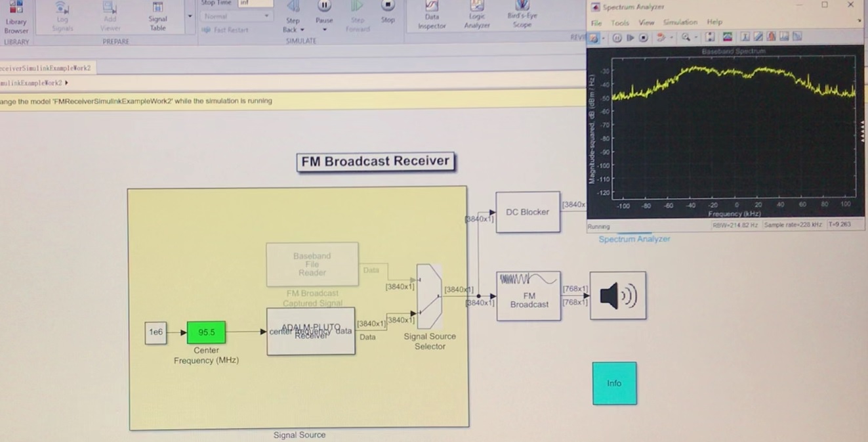Open the Signal Table
Image resolution: width=868 pixels, height=442 pixels.
click(x=157, y=18)
